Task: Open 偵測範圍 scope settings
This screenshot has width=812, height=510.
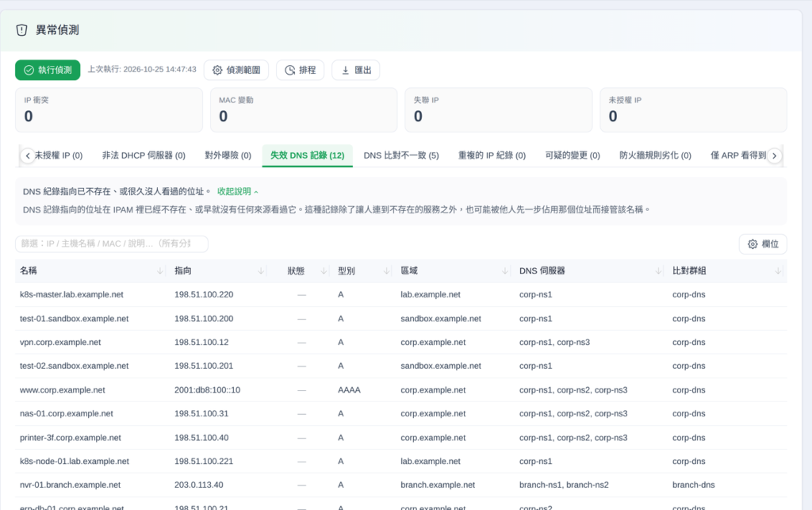Action: 236,70
